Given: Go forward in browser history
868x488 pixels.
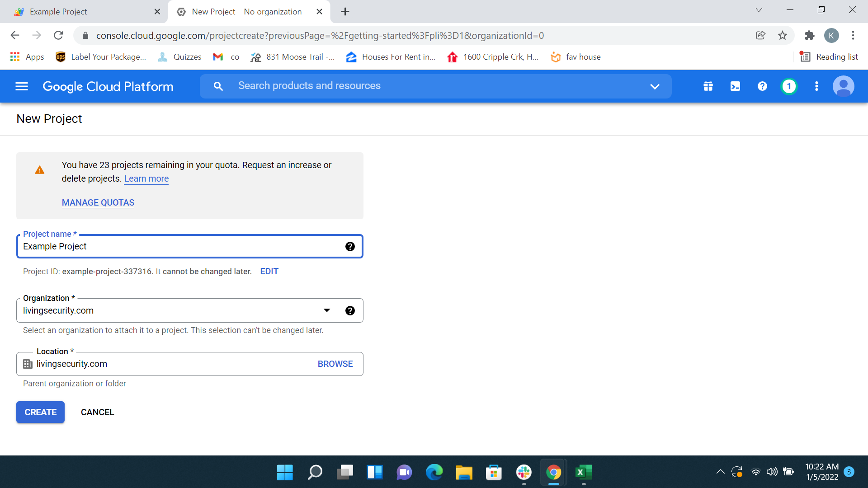Looking at the screenshot, I should click(37, 35).
